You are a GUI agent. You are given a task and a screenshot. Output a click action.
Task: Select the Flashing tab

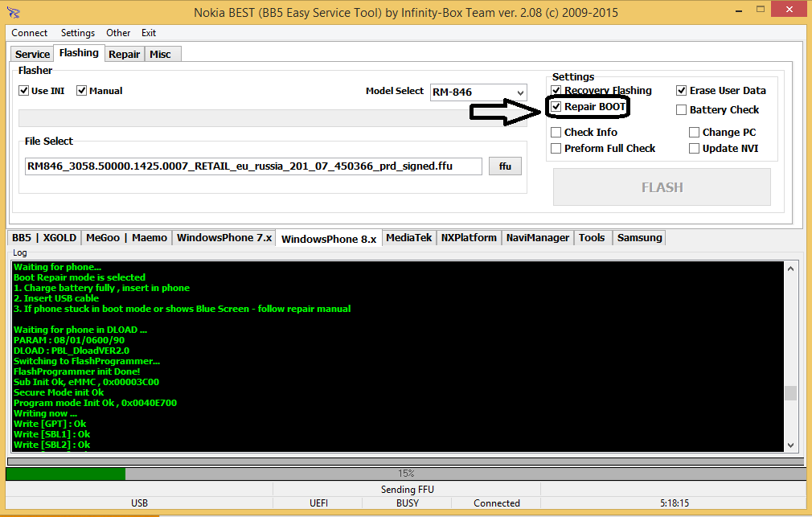coord(79,53)
